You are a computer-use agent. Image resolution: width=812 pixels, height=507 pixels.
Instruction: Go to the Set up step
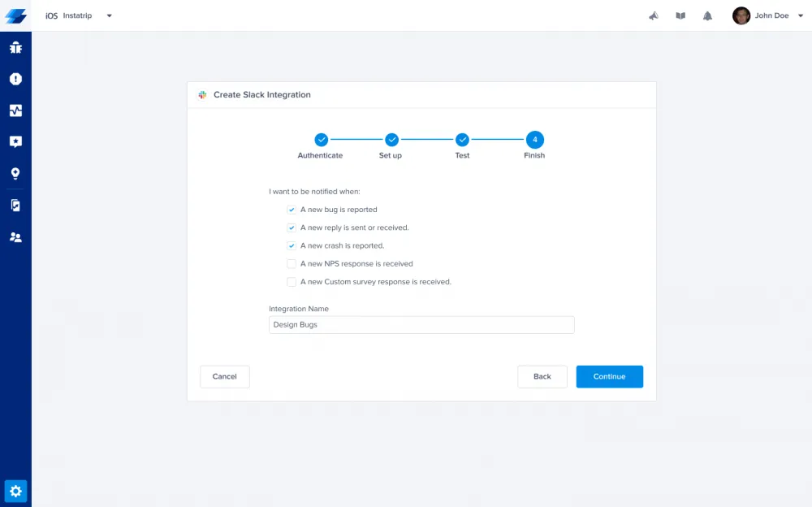pos(391,140)
